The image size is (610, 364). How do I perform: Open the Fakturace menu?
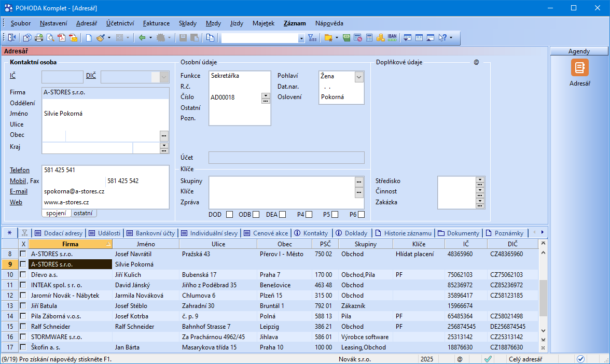tap(157, 23)
